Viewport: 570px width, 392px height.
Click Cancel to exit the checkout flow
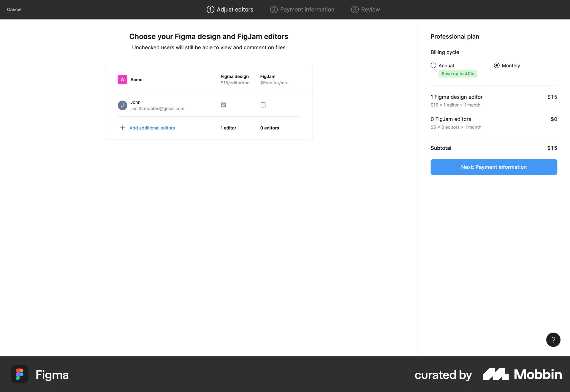point(14,10)
